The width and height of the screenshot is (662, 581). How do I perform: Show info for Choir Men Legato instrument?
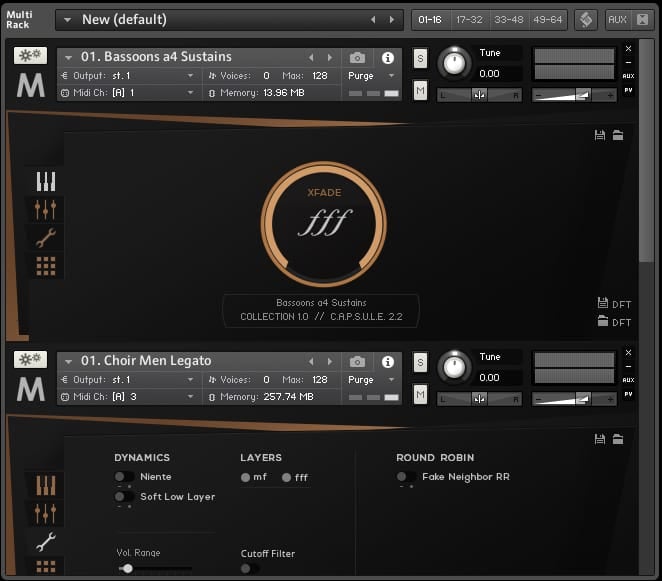pyautogui.click(x=388, y=361)
